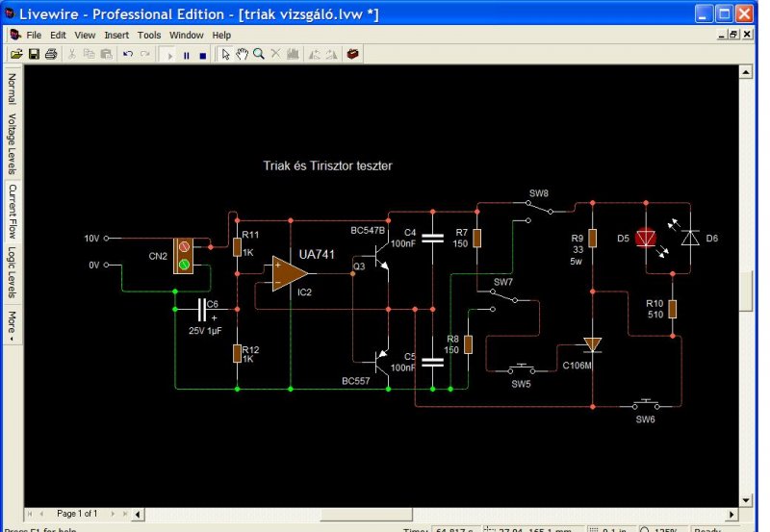This screenshot has width=770, height=532.
Task: Click push button SW5
Action: [521, 368]
